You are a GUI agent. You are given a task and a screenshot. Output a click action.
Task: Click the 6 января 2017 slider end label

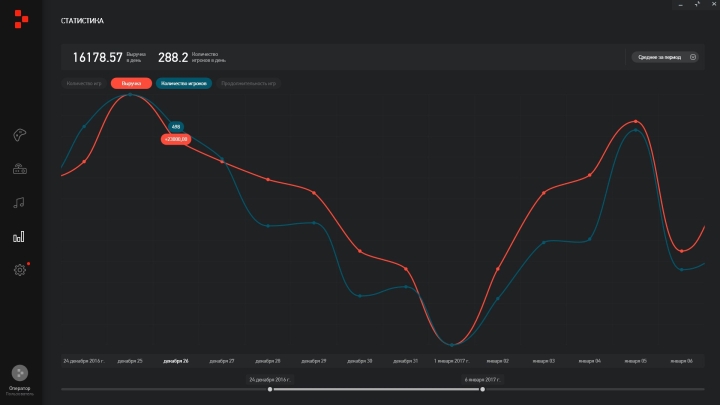[x=482, y=380]
